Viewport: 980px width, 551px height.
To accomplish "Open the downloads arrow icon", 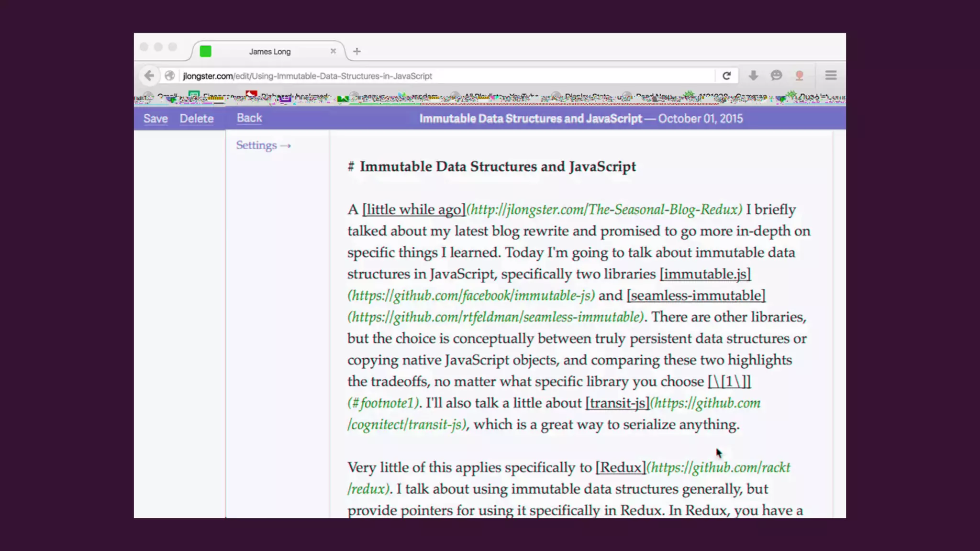I will click(753, 76).
